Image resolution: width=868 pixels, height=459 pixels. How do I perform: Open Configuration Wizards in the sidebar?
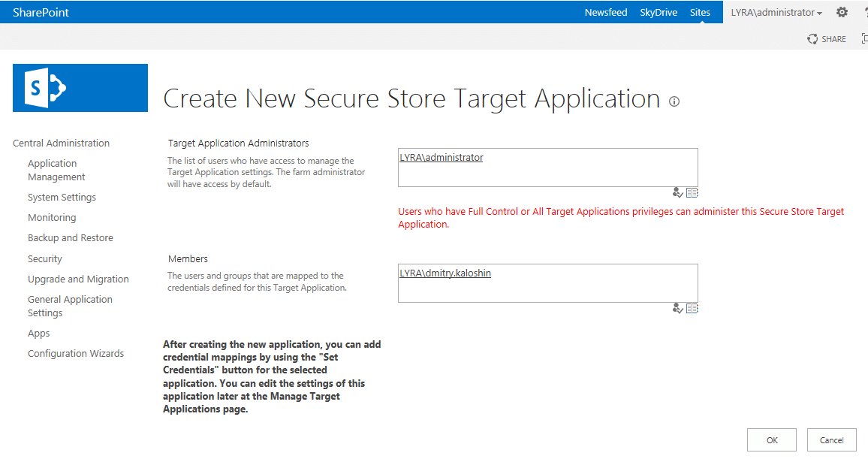point(76,353)
